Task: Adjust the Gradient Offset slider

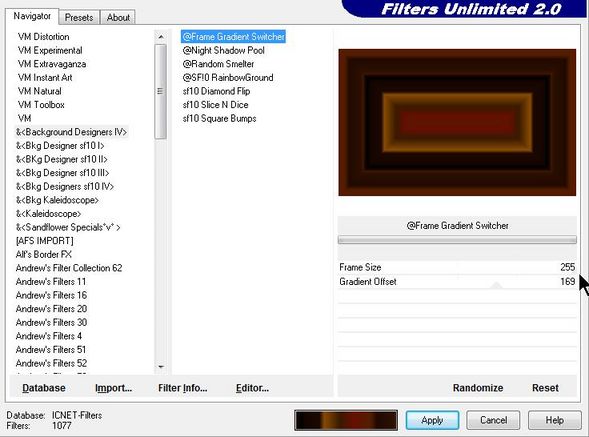Action: [457, 282]
